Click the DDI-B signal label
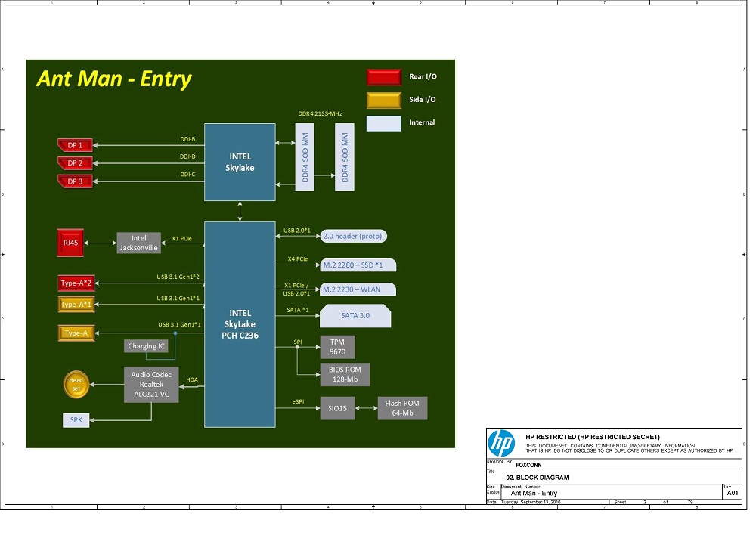Screen dimensions: 756x554 pos(187,139)
